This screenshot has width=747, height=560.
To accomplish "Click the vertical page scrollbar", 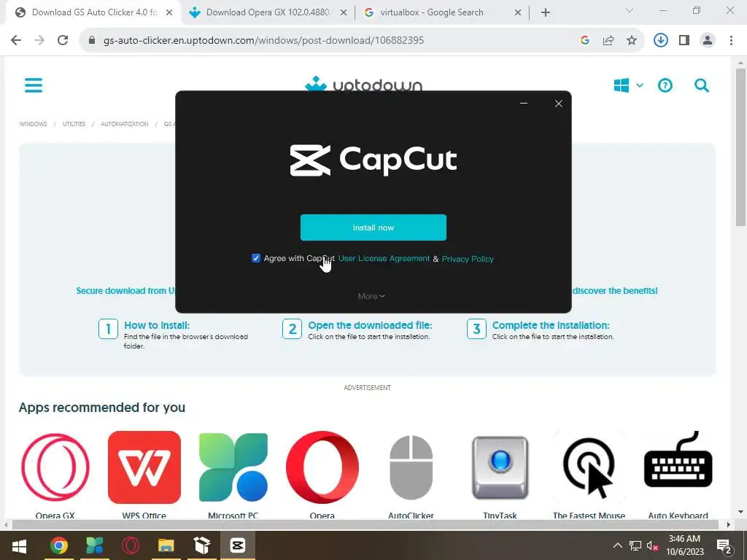I will click(740, 147).
